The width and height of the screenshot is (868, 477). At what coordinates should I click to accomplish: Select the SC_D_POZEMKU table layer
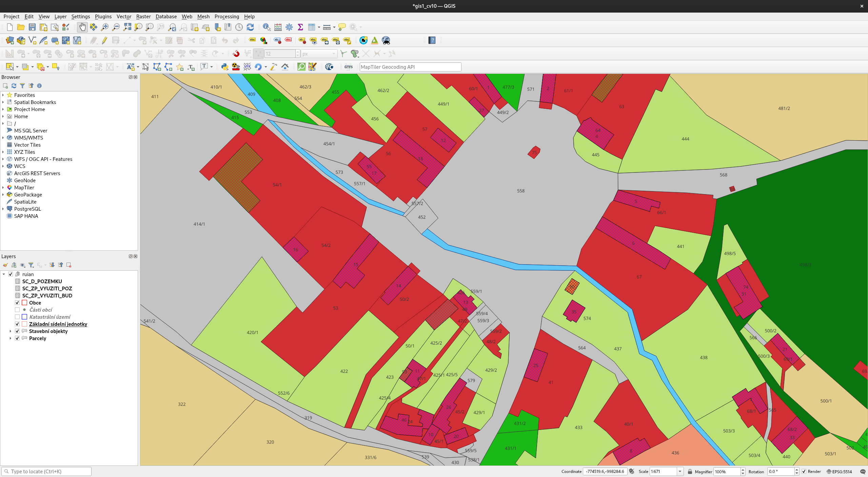click(x=42, y=281)
